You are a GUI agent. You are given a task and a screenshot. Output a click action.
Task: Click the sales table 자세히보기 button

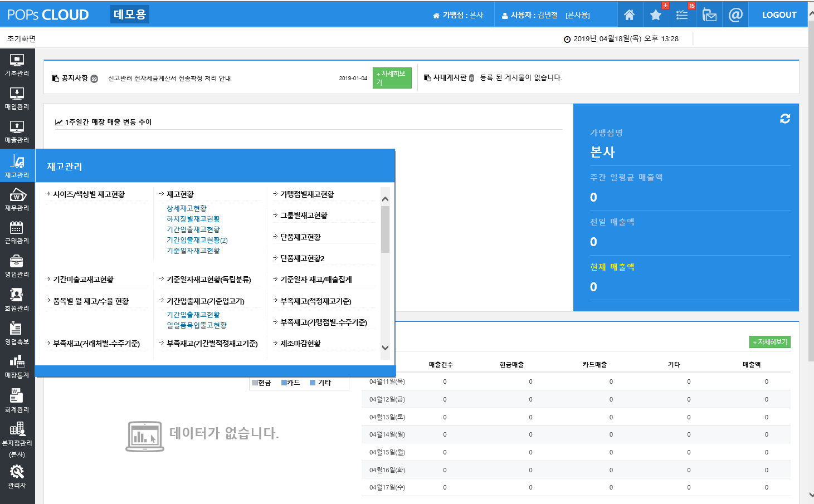[x=770, y=342]
